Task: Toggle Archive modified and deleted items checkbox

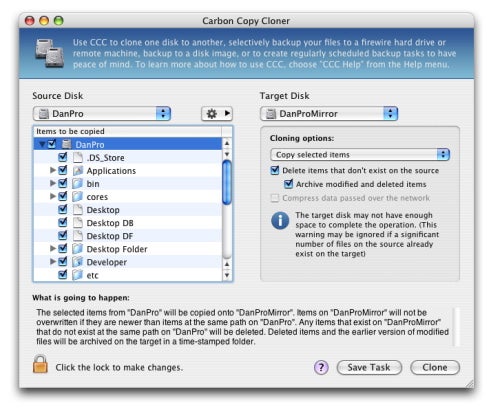Action: pyautogui.click(x=289, y=184)
